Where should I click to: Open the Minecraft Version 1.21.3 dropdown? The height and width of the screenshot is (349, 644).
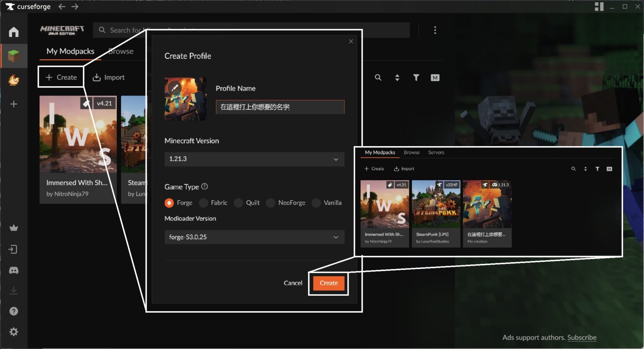tap(254, 159)
